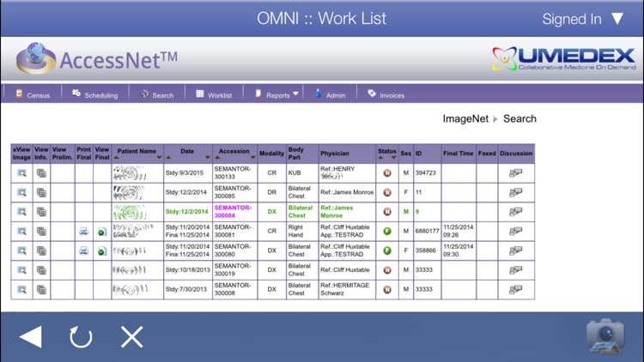Click the UMEDEX logo
The image size is (644, 362).
563,58
